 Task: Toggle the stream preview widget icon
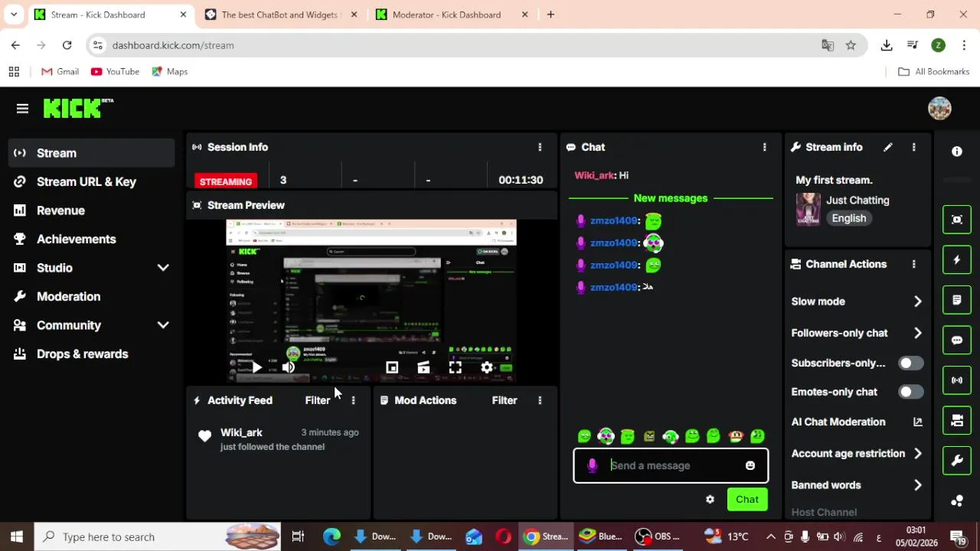[957, 220]
